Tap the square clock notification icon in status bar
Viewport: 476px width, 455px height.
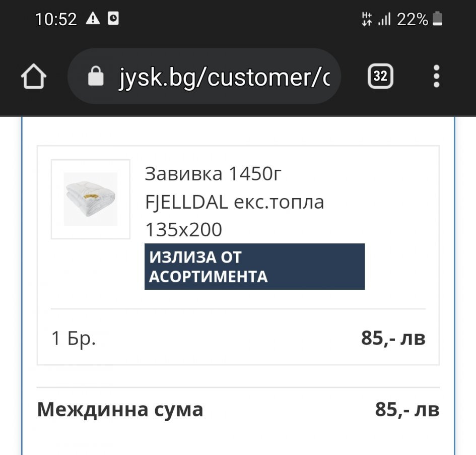(114, 19)
